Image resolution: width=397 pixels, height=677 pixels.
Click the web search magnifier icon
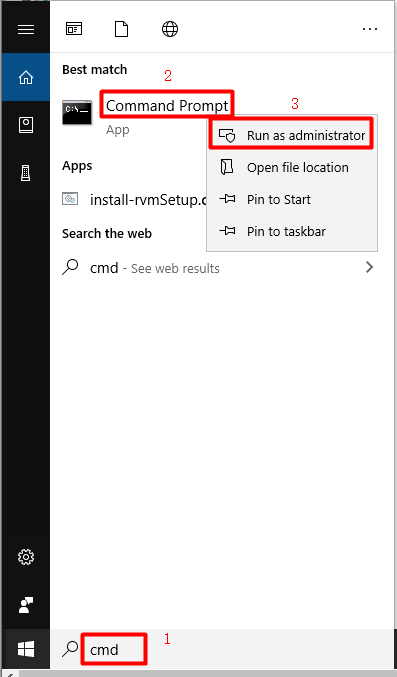click(70, 267)
